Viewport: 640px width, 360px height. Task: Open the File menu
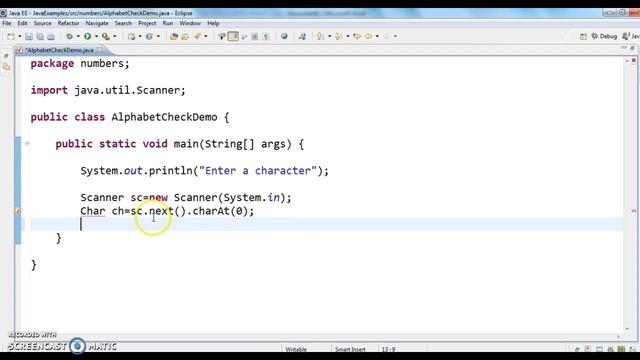pyautogui.click(x=7, y=23)
